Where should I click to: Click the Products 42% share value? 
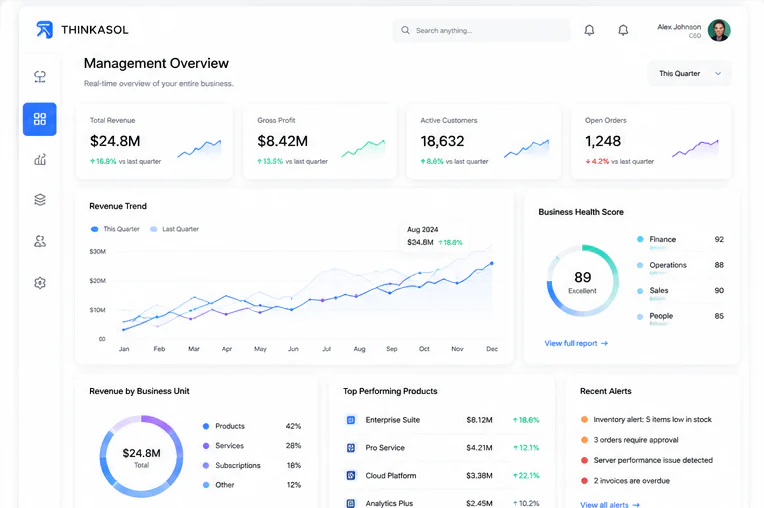[x=293, y=426]
